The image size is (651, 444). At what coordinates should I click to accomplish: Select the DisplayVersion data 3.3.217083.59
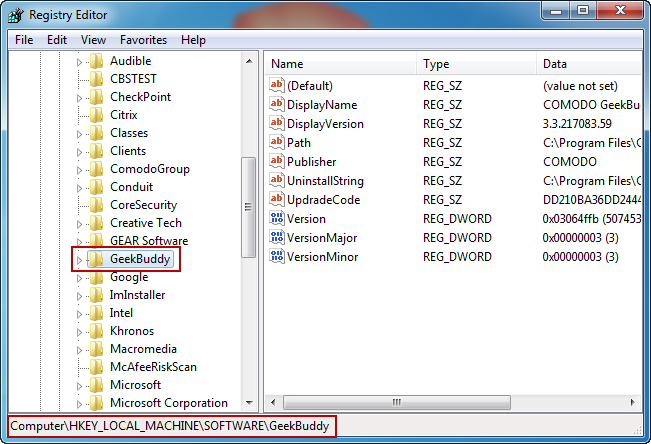(x=577, y=124)
